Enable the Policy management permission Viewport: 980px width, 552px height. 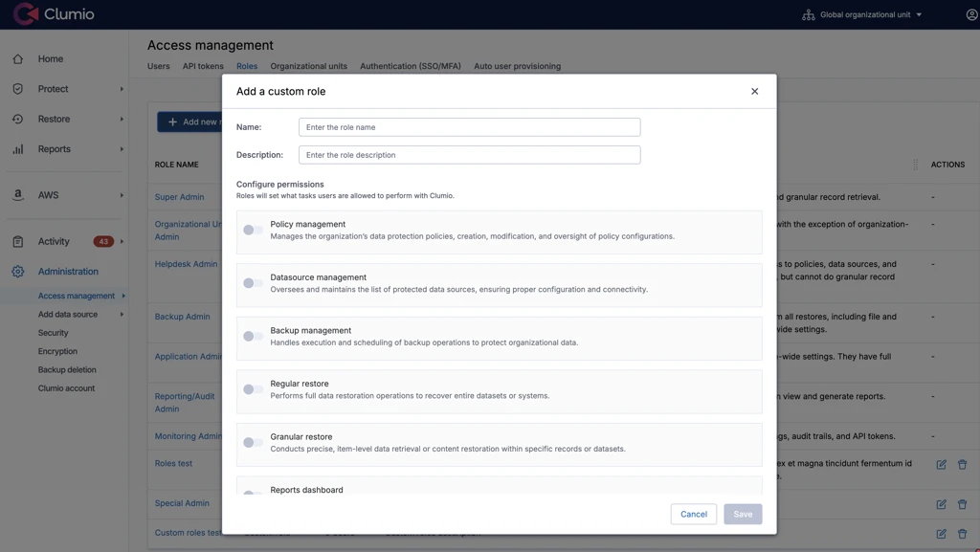click(x=253, y=231)
